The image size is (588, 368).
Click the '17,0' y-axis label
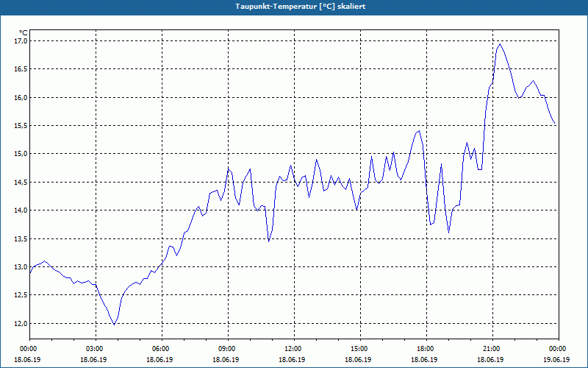coord(21,40)
